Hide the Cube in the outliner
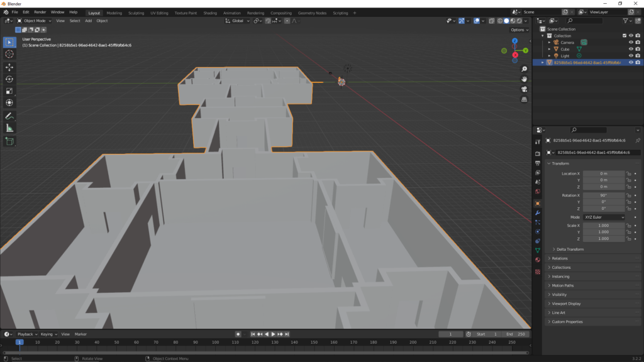The height and width of the screenshot is (362, 644). (x=631, y=49)
